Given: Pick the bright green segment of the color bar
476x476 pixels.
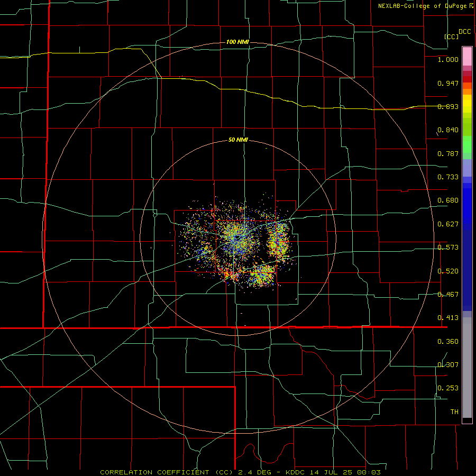Looking at the screenshot, I should pyautogui.click(x=467, y=144).
